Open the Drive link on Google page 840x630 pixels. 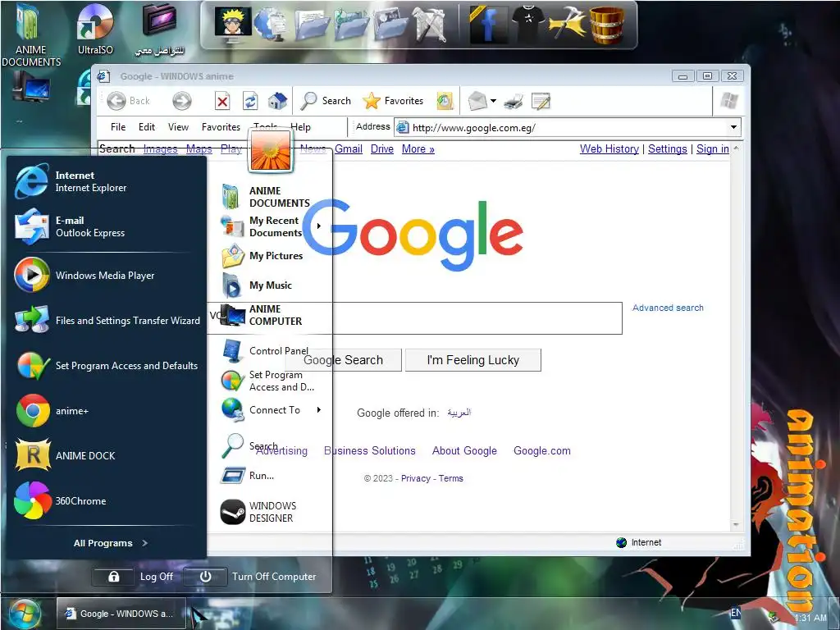pos(382,149)
